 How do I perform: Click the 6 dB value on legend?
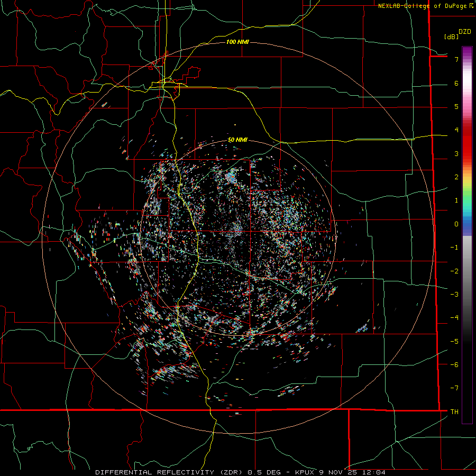pos(456,83)
